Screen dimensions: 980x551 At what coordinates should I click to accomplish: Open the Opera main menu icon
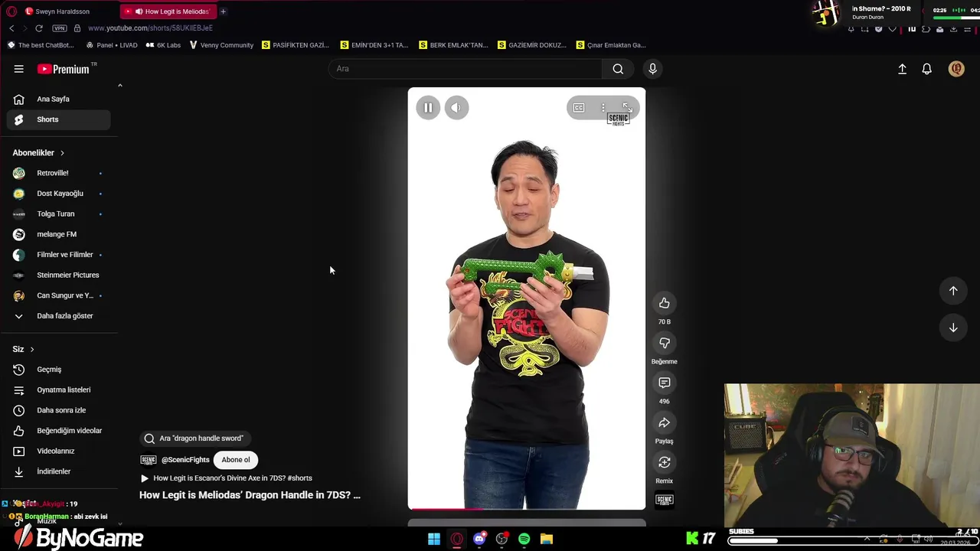(x=11, y=11)
